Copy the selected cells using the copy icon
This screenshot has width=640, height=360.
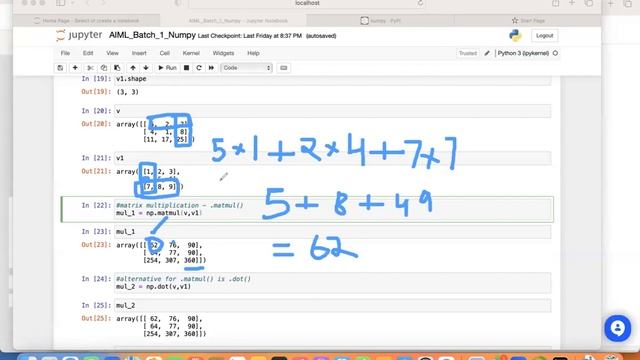tap(104, 68)
